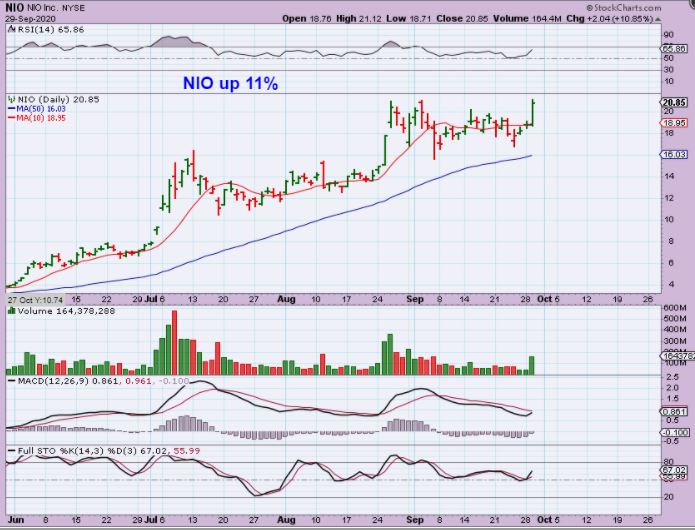Click 'Aug' on the bottom date axis
Viewport: 695px width, 530px height.
coord(286,520)
